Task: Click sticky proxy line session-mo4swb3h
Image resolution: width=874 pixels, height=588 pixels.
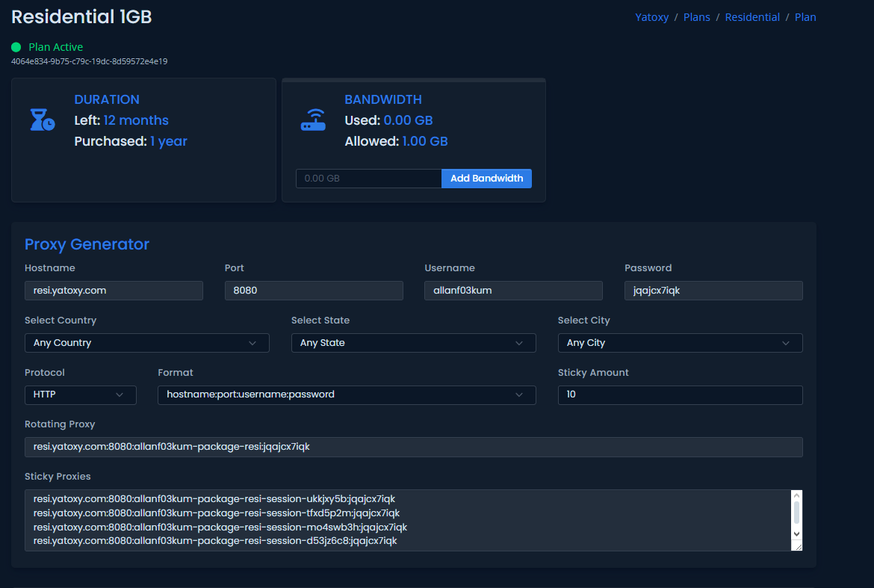Action: click(220, 527)
